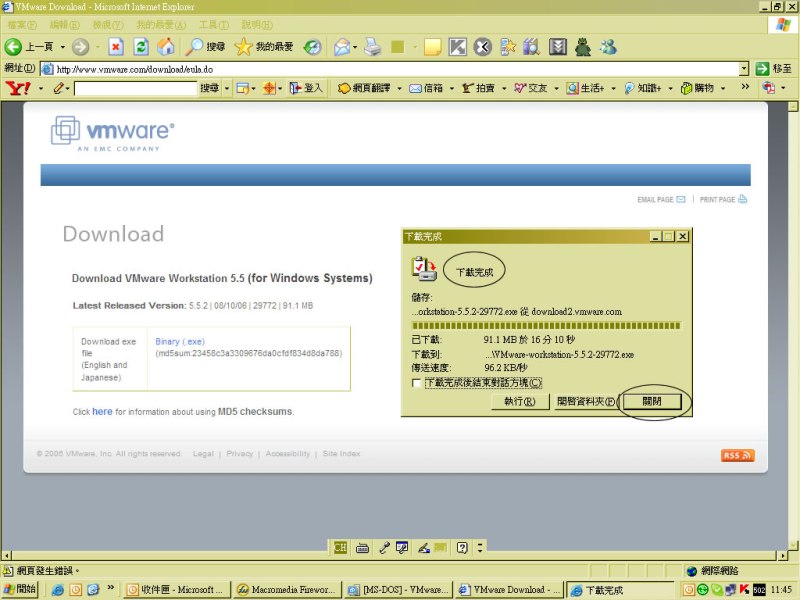Click the Email Page envelope icon
The image size is (800, 600).
(681, 199)
